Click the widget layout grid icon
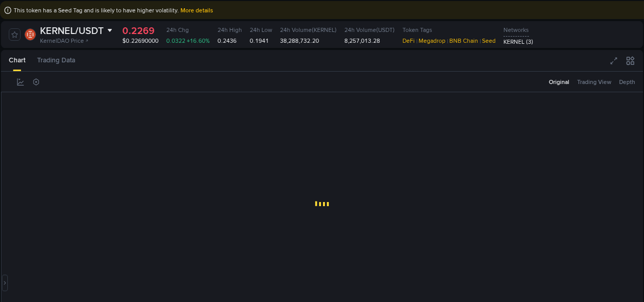The image size is (644, 302). pyautogui.click(x=630, y=60)
